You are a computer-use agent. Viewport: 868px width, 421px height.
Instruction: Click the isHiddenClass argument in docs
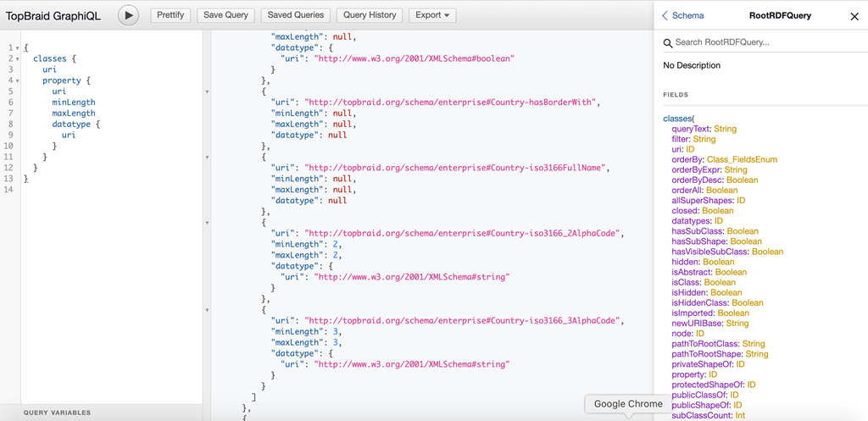700,302
